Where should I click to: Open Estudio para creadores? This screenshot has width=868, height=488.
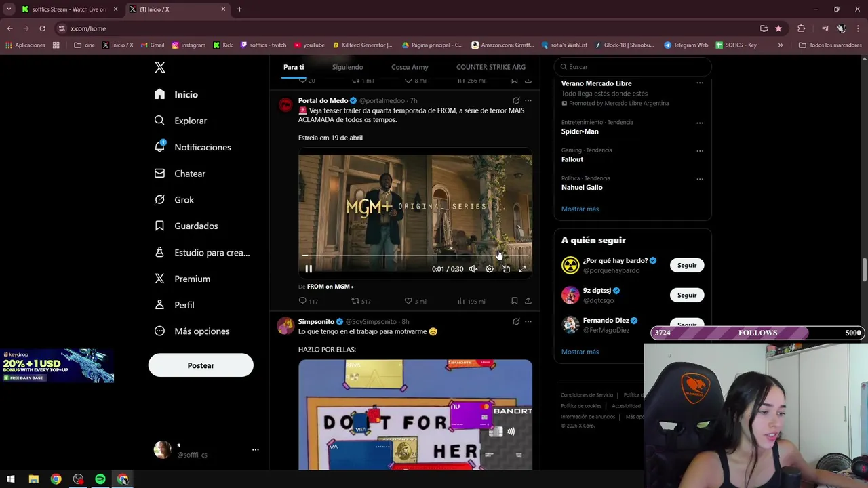(x=202, y=252)
